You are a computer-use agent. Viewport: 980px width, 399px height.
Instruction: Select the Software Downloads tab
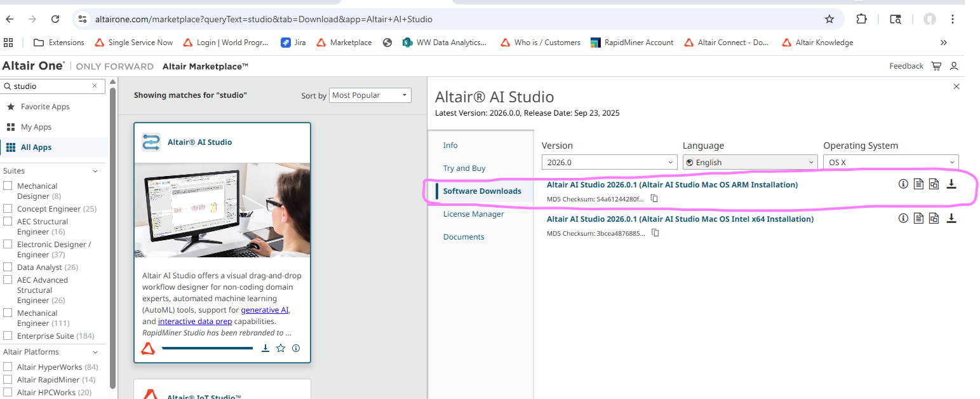[482, 191]
